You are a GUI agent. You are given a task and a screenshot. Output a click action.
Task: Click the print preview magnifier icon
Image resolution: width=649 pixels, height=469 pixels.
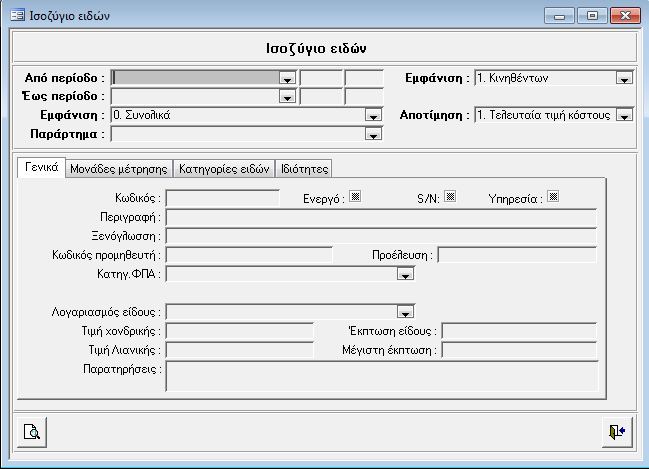(x=33, y=432)
